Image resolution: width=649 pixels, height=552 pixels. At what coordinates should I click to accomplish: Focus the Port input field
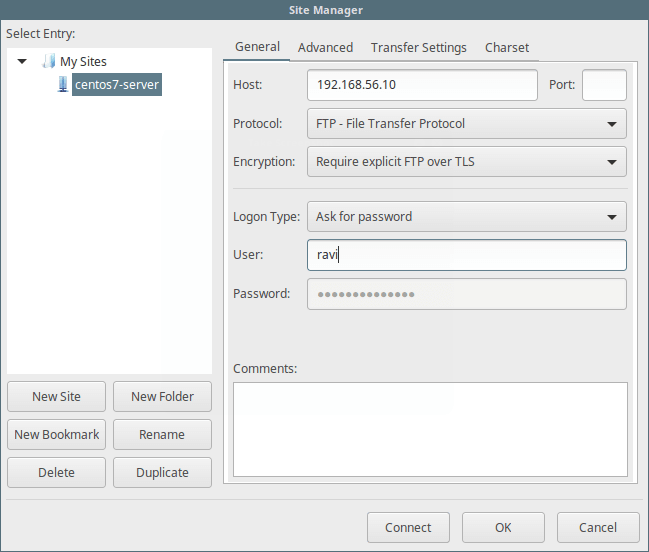(604, 85)
